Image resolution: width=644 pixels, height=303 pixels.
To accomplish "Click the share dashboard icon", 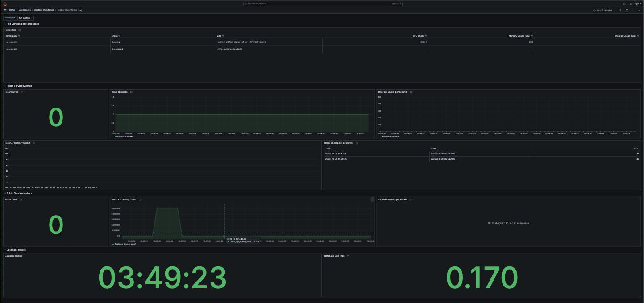I will click(81, 10).
